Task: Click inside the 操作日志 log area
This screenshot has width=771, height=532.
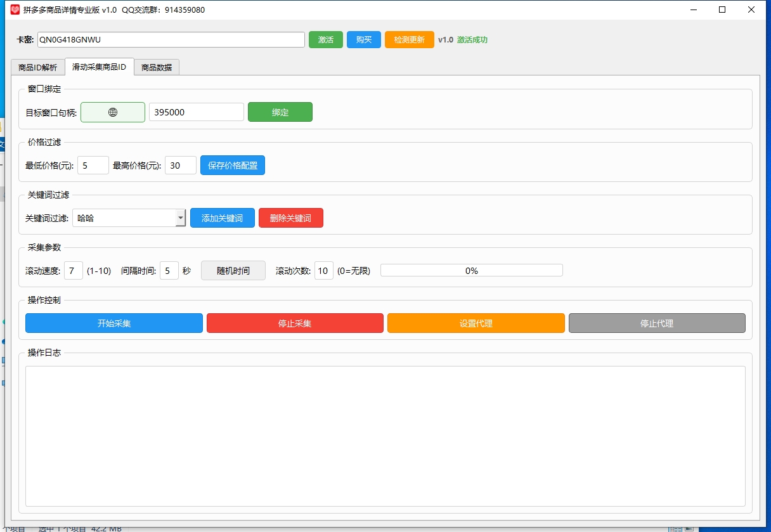Action: pos(385,436)
